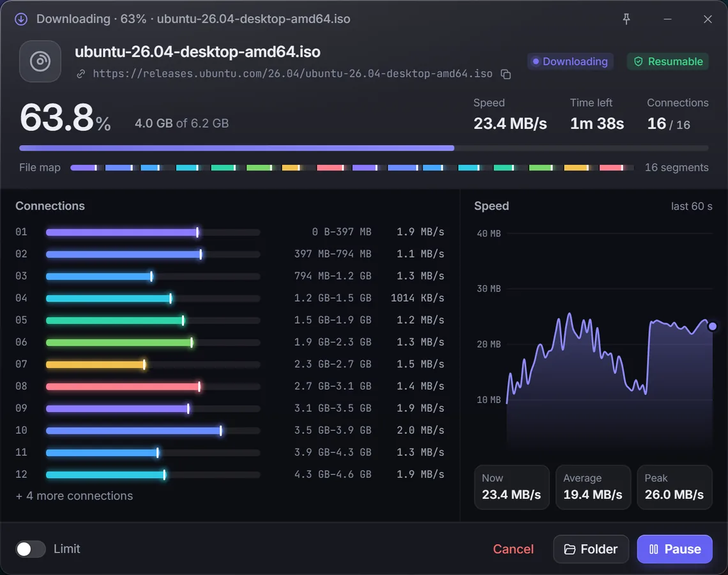Click the '1014 KB/s' speed of connection 04
This screenshot has width=728, height=575.
pyautogui.click(x=417, y=298)
